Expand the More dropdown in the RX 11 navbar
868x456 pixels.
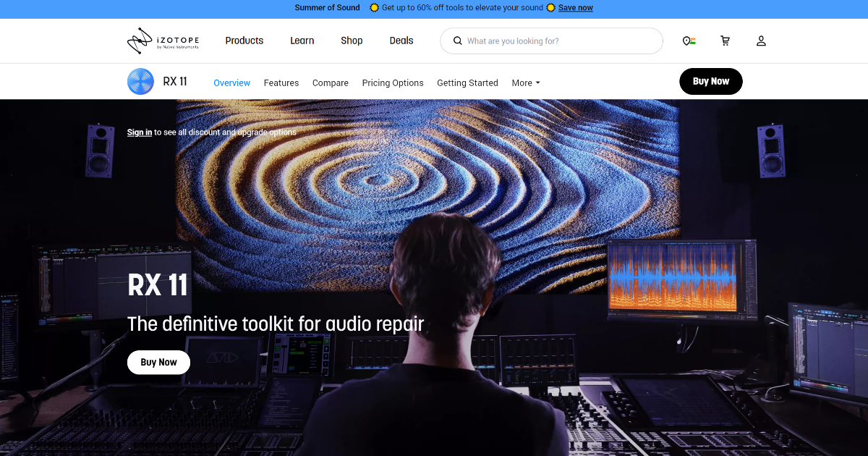526,83
